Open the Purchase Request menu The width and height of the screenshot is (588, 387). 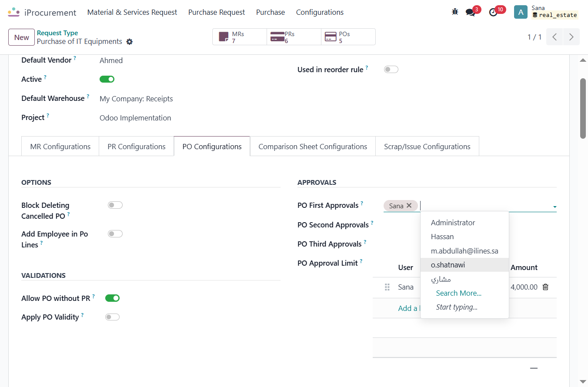point(217,12)
